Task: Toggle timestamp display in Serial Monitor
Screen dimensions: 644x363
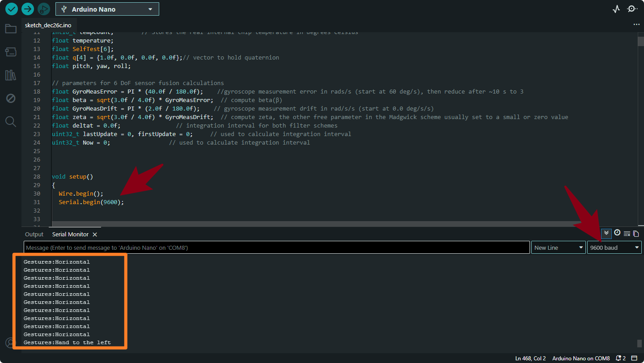Action: [617, 233]
